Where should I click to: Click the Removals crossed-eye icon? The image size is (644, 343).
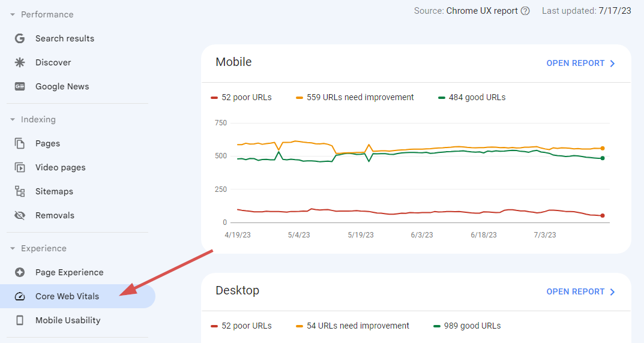coord(20,215)
